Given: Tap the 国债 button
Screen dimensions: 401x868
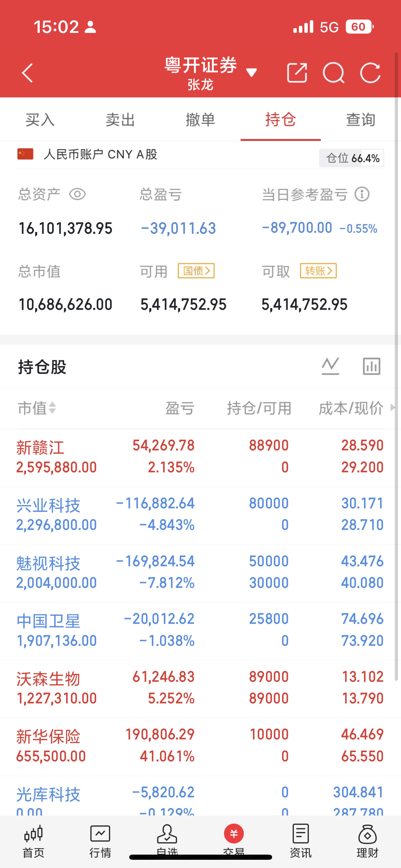Looking at the screenshot, I should pyautogui.click(x=196, y=271).
